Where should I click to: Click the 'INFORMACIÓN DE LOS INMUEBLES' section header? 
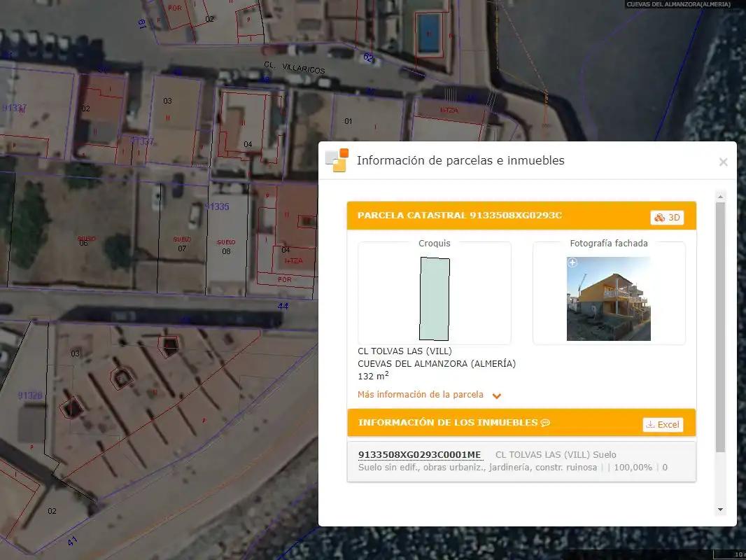(448, 423)
